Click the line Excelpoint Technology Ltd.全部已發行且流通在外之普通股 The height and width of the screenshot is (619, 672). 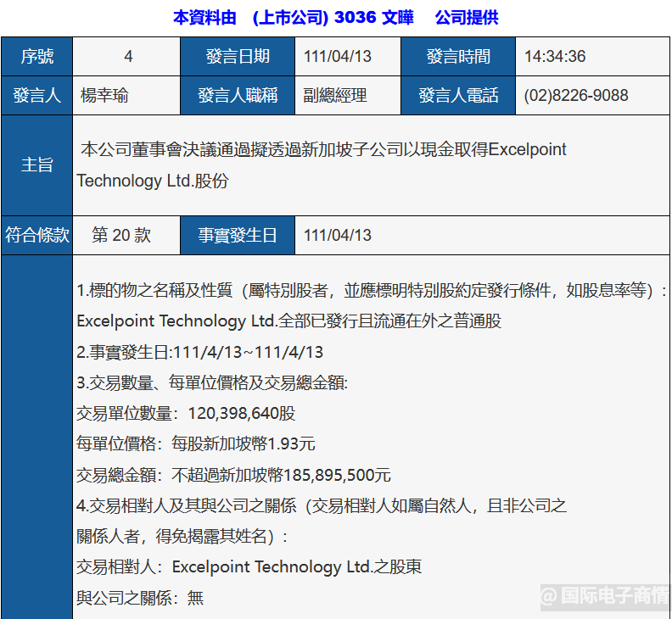pos(288,321)
